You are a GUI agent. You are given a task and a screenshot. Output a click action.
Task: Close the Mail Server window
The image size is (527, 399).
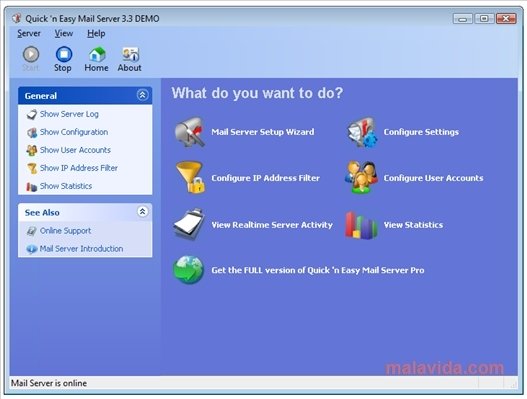506,18
